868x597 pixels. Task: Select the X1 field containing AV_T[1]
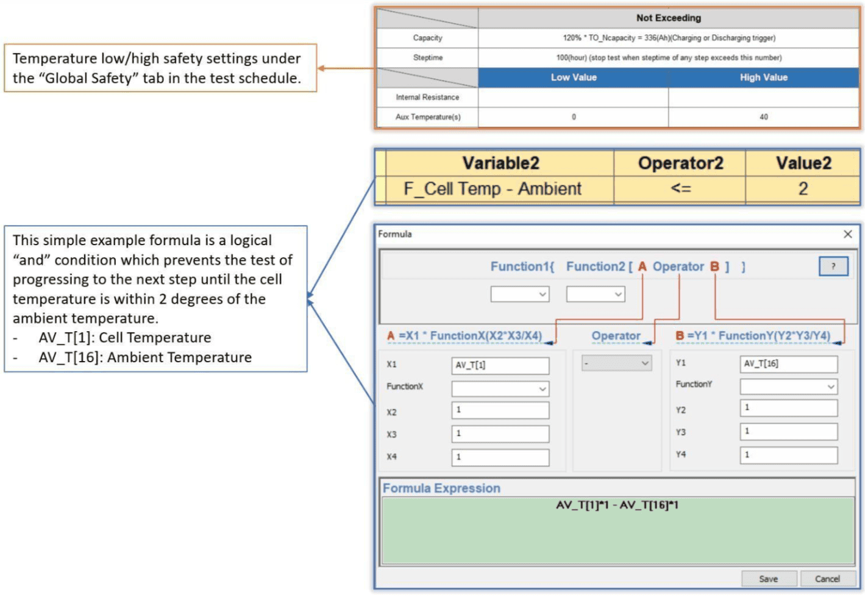click(x=500, y=365)
